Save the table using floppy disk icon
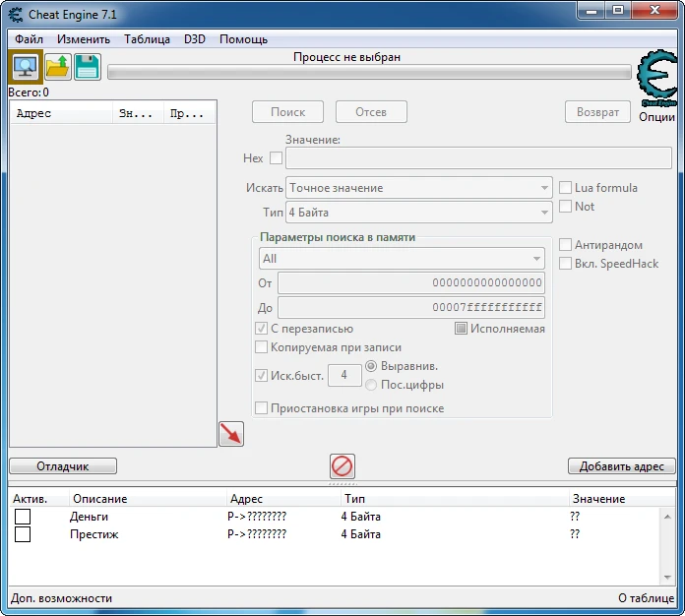The image size is (685, 616). tap(88, 67)
